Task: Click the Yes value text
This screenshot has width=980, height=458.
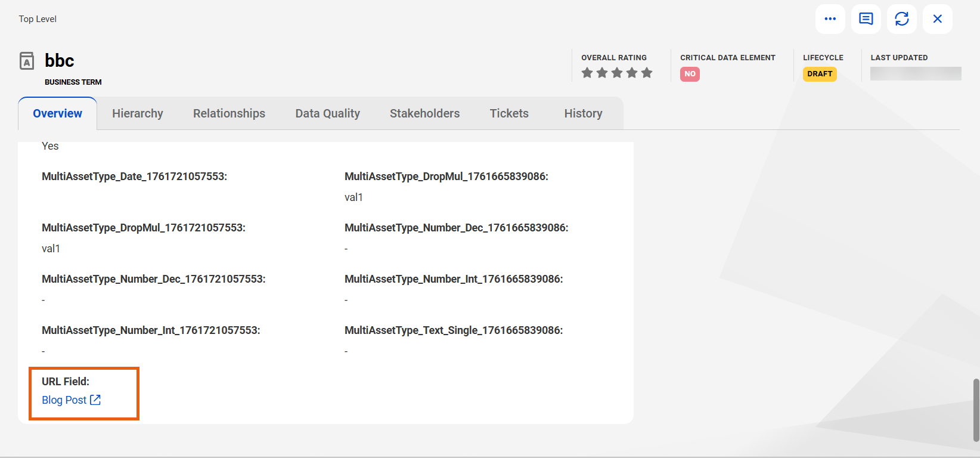Action: pos(50,146)
